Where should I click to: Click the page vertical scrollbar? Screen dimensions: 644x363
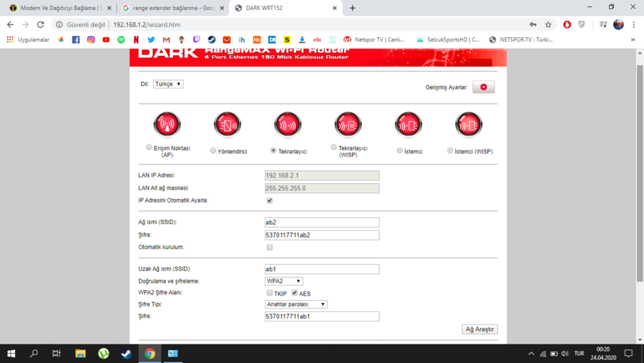click(640, 173)
